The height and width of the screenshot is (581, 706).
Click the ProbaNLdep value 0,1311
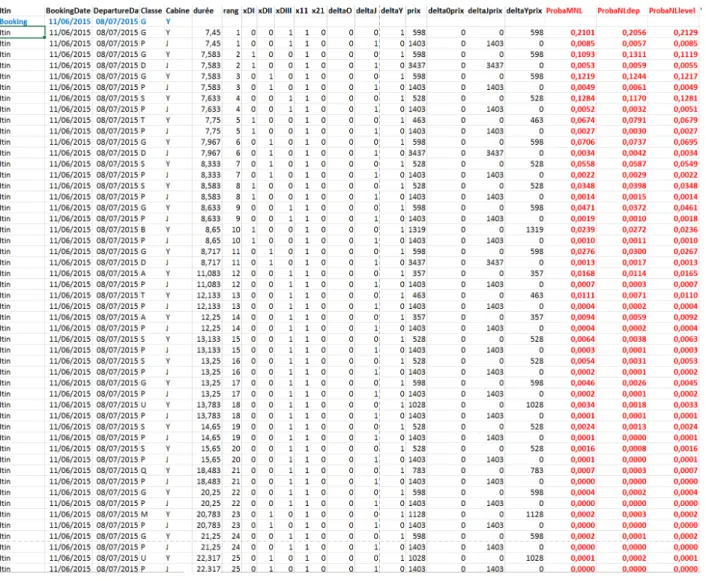point(634,54)
